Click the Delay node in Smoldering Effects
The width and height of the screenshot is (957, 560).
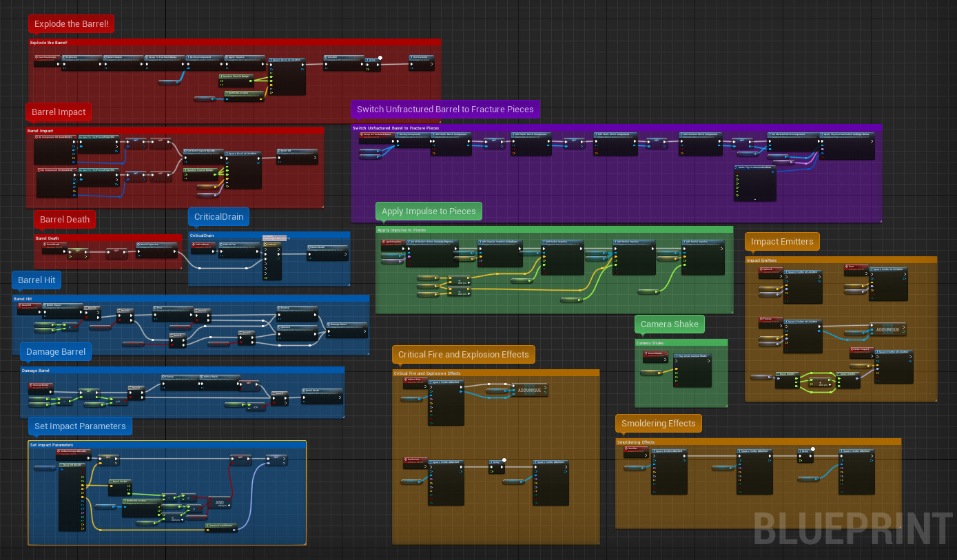click(x=805, y=455)
